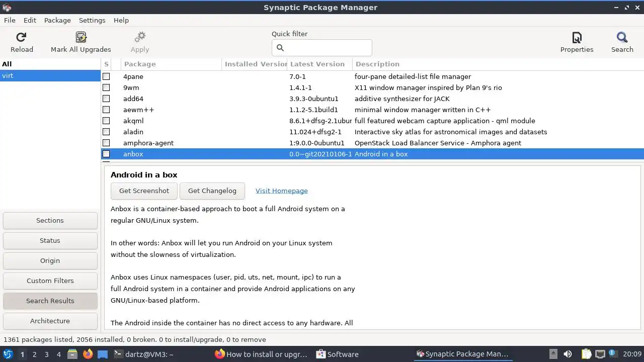Viewport: 644px width, 362px height.
Task: Sort by Latest Version column header
Action: click(x=319, y=64)
